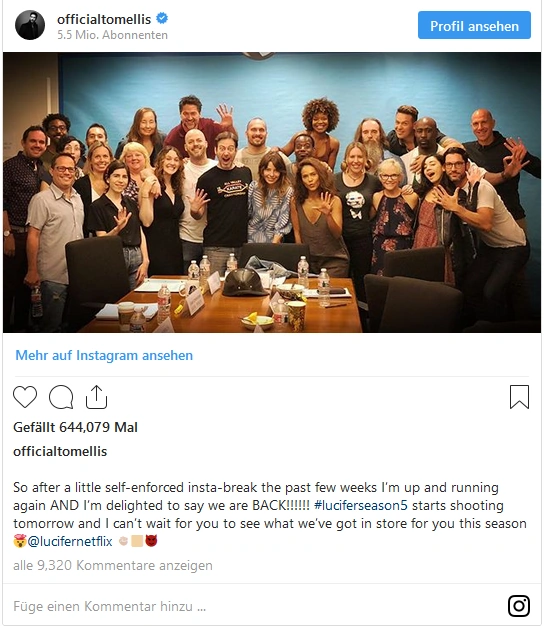This screenshot has height=626, width=544.
Task: Visit the @lucifernetflix mention
Action: point(70,541)
